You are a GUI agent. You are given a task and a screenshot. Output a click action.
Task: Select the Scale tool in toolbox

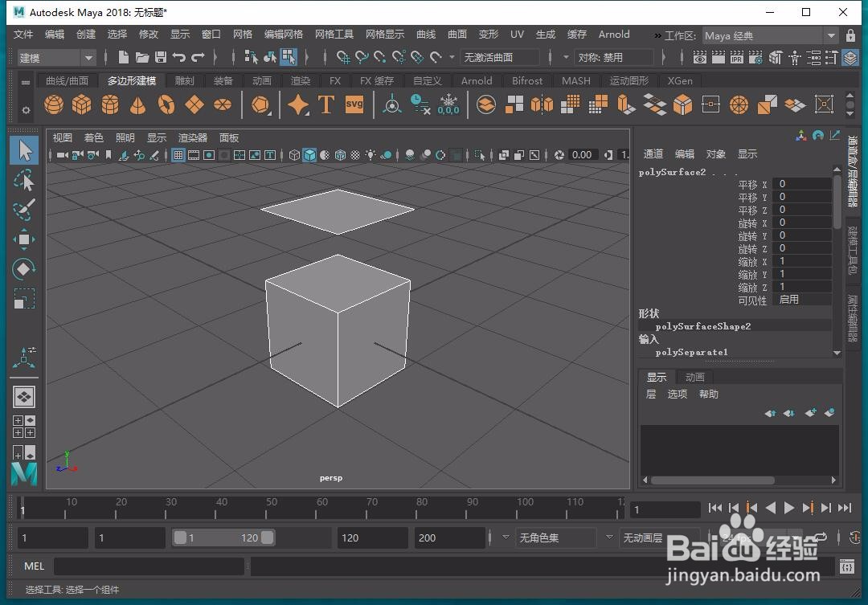point(24,299)
